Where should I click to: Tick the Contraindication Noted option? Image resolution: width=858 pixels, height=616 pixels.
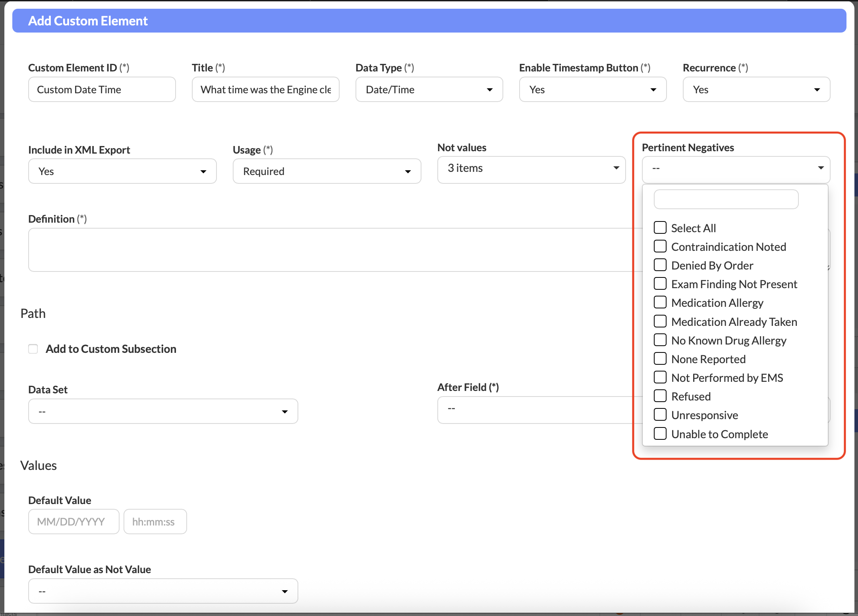(x=660, y=246)
